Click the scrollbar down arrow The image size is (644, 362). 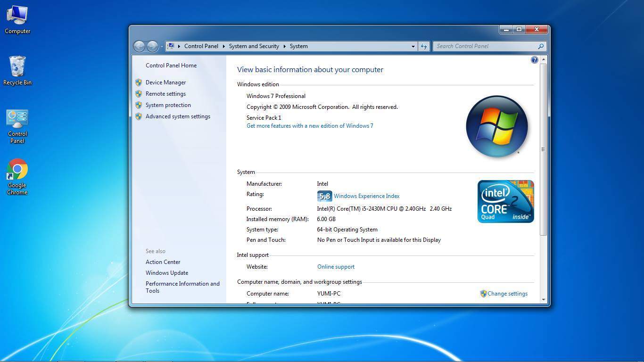(x=544, y=299)
